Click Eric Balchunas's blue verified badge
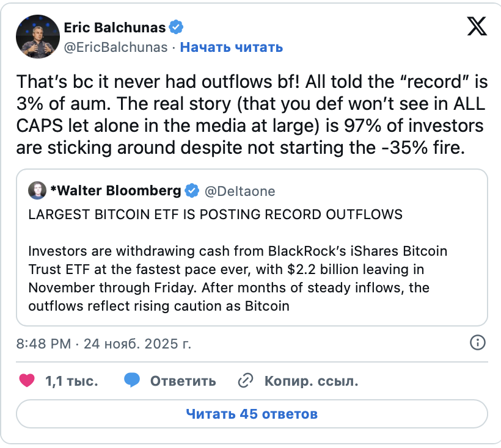 177,27
